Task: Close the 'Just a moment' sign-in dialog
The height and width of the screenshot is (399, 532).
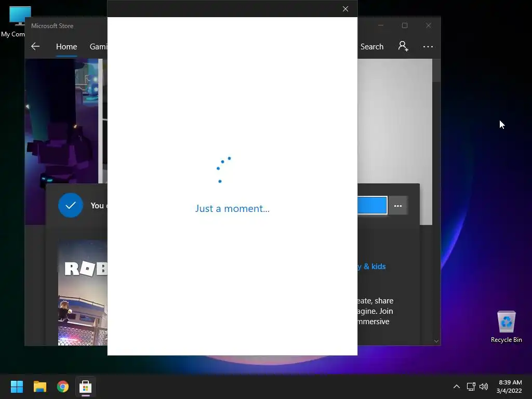Action: tap(345, 9)
